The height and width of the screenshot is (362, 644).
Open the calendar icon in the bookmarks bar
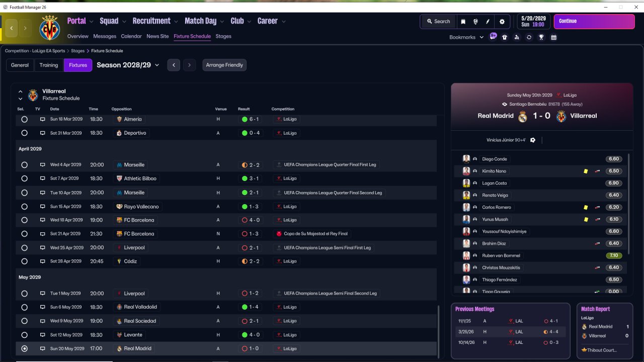coord(553,37)
